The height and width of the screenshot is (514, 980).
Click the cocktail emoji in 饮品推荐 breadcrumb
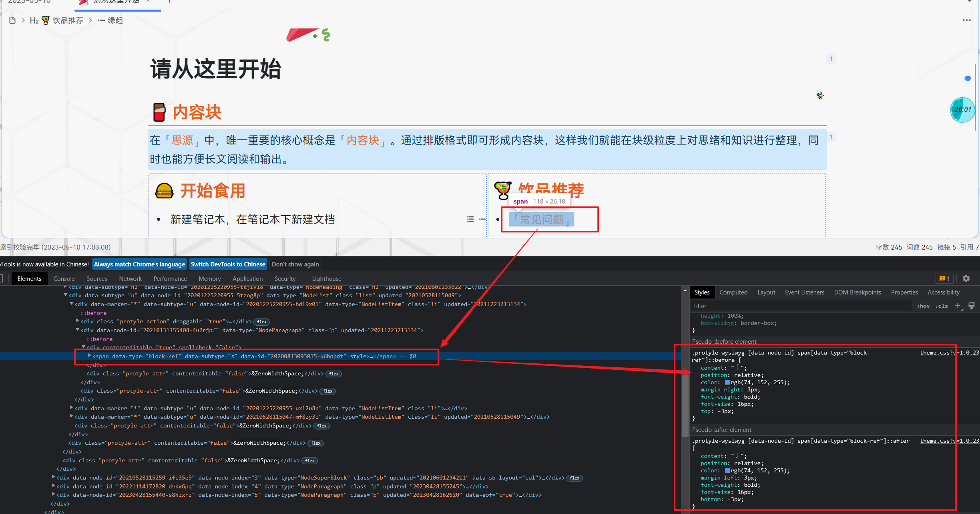click(x=45, y=20)
